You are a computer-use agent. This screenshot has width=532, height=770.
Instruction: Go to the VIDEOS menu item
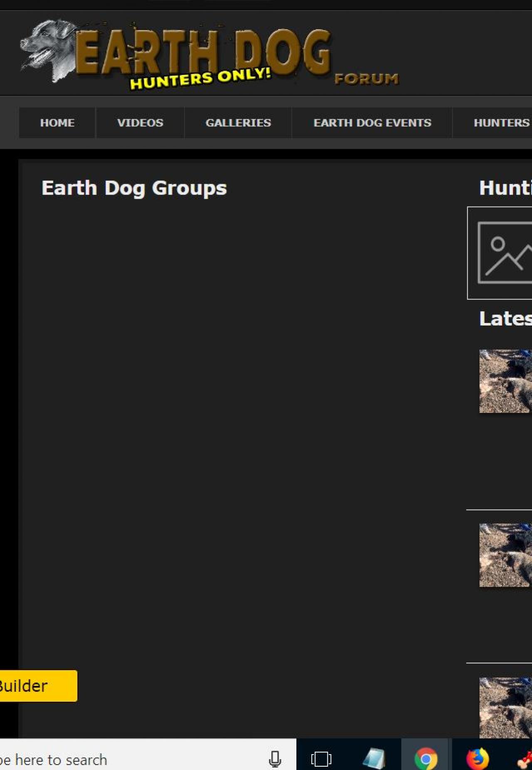point(140,123)
